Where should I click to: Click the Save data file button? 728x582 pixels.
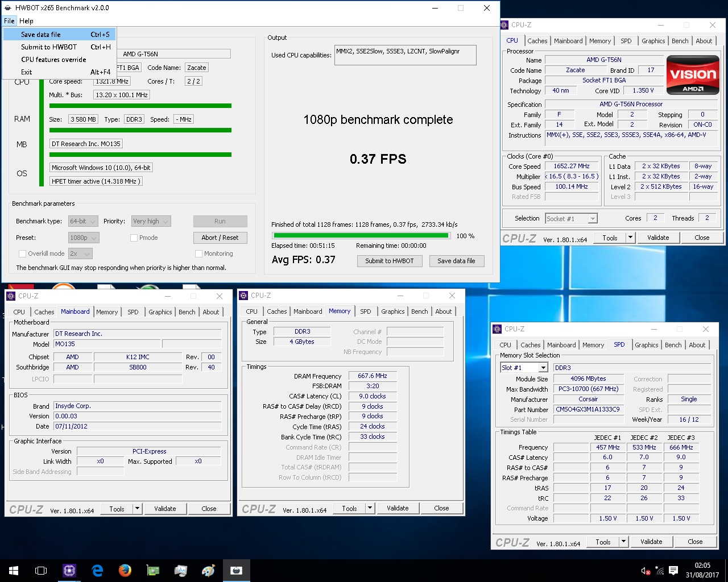point(456,261)
